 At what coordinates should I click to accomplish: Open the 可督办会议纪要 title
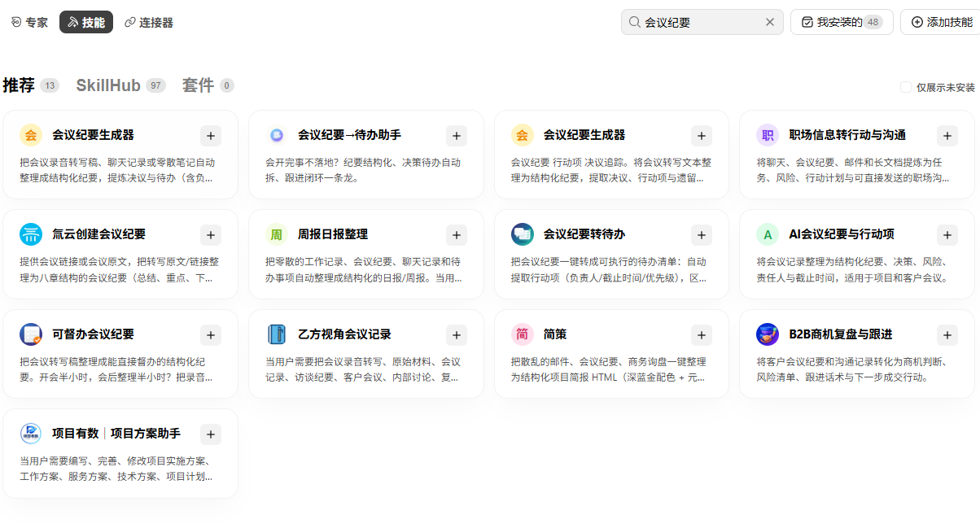(x=93, y=334)
